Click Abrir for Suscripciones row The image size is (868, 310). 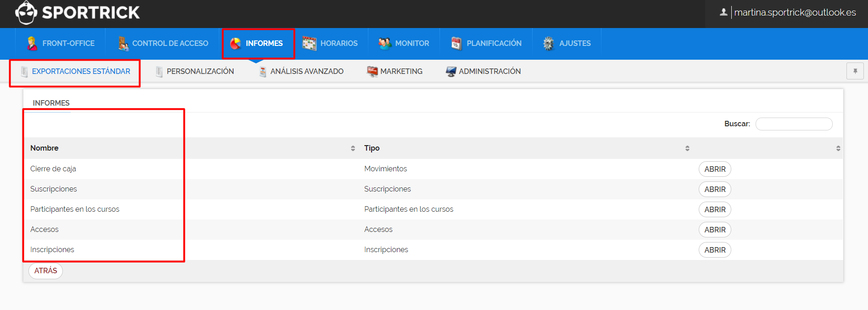point(715,189)
